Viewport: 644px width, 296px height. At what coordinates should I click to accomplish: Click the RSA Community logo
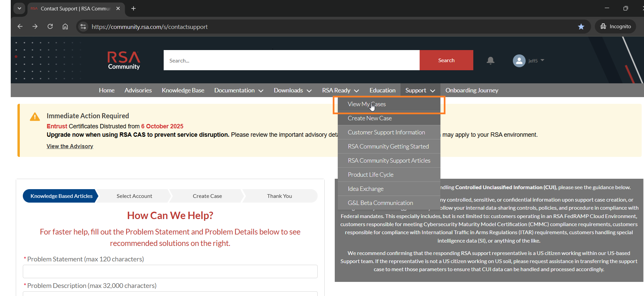124,60
